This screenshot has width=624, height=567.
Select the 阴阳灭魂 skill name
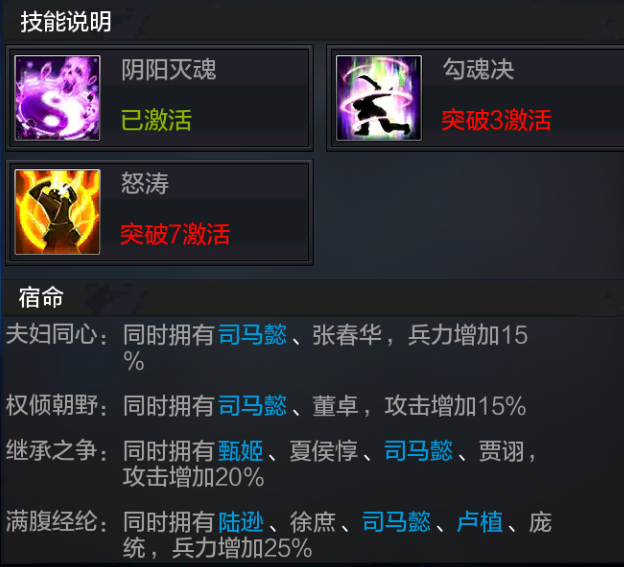coord(169,70)
